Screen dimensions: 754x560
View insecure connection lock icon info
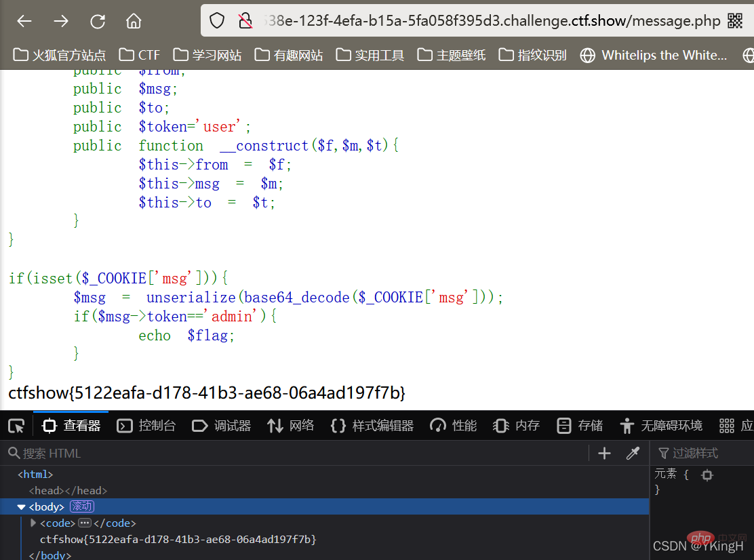pos(245,20)
